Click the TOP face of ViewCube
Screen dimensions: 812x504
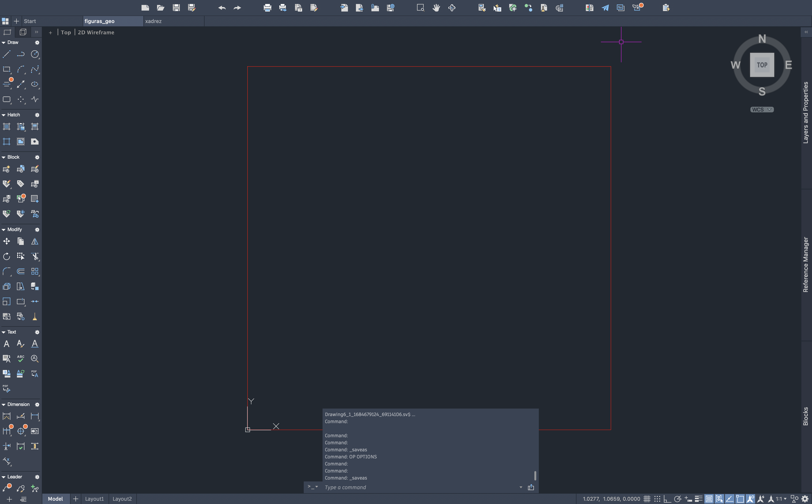(x=762, y=65)
